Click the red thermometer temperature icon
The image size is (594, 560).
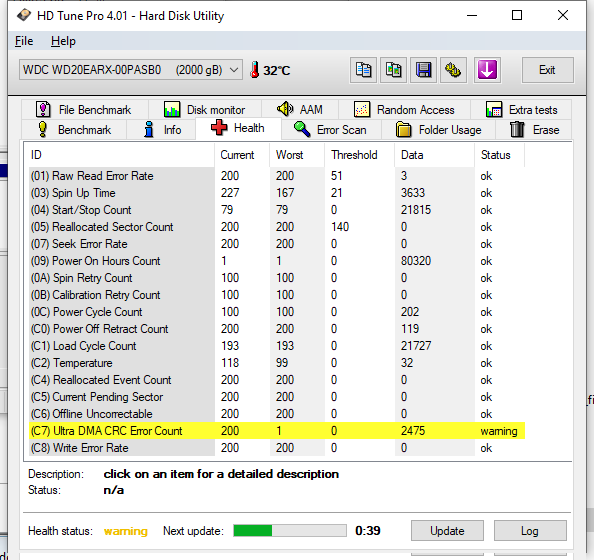coord(255,70)
